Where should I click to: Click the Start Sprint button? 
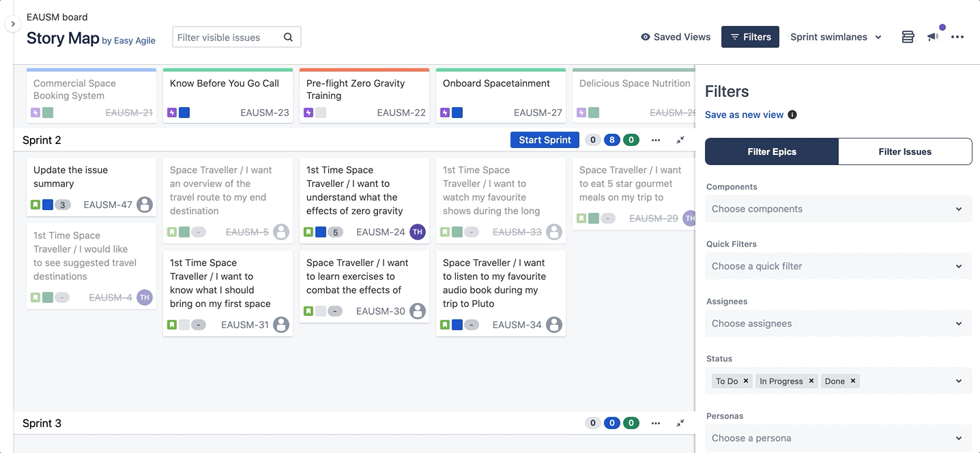(545, 140)
